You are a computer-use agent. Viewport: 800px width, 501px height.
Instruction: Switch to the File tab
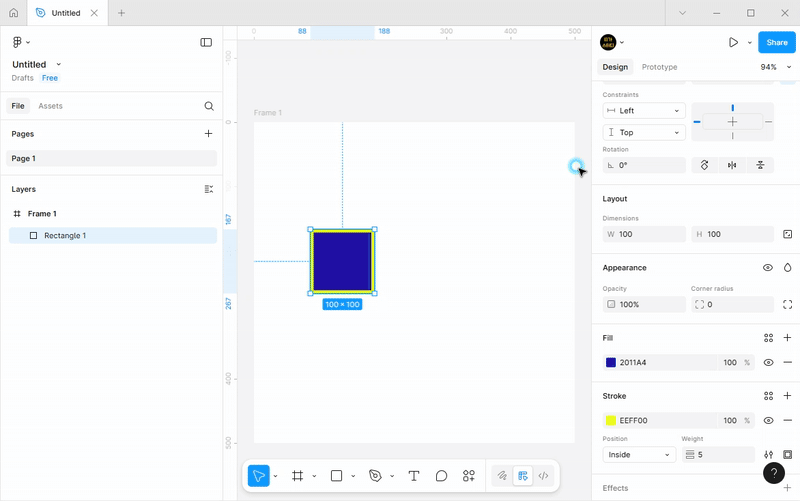coord(18,106)
